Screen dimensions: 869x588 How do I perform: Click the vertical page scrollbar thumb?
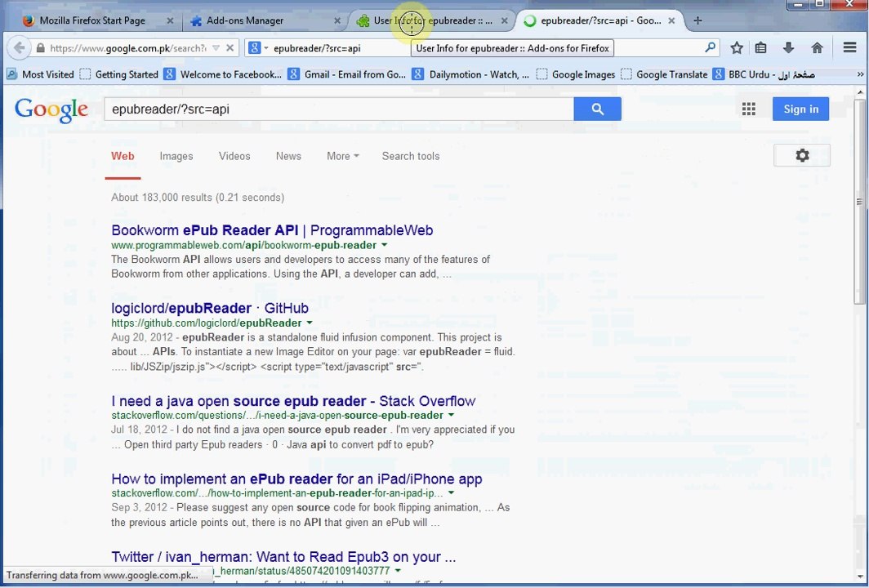tap(859, 202)
